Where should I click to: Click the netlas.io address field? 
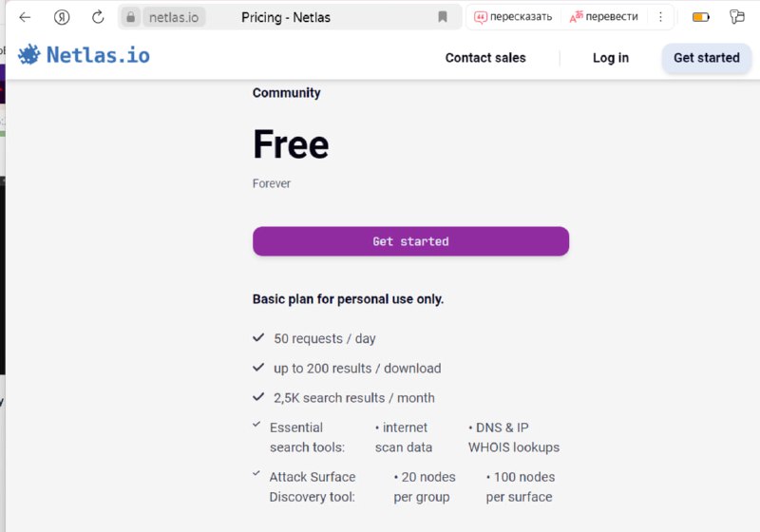pyautogui.click(x=174, y=17)
